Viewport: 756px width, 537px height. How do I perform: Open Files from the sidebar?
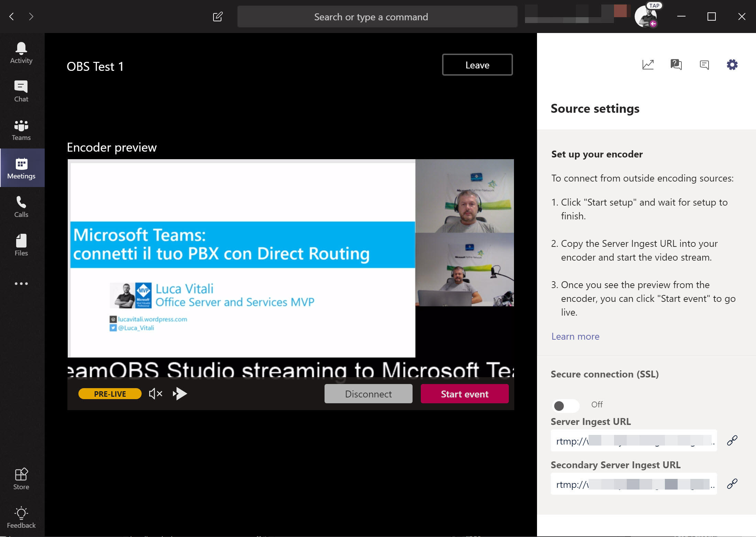21,244
